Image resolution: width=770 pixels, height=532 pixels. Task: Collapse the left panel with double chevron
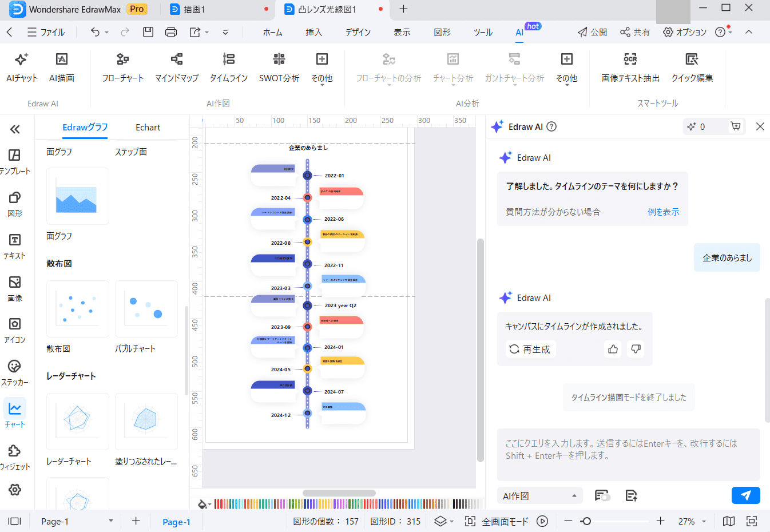[15, 129]
